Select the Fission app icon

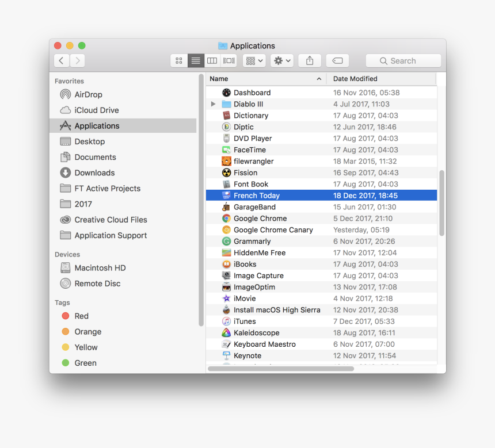tap(226, 173)
